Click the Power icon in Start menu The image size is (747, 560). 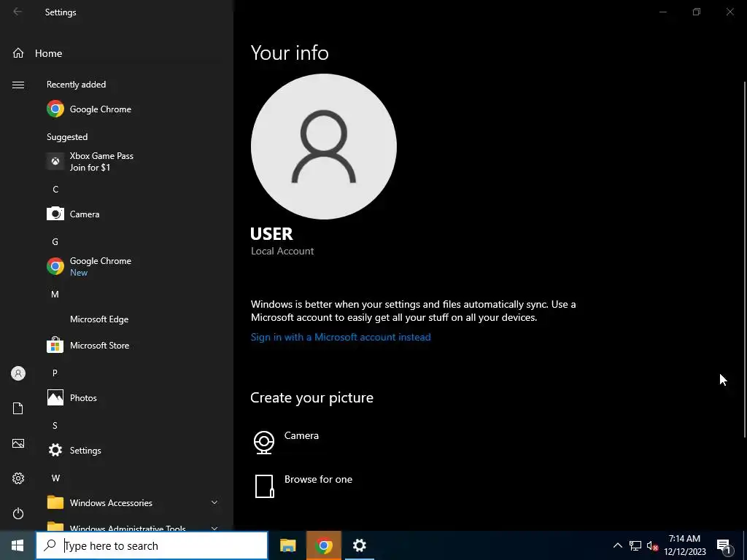pyautogui.click(x=18, y=513)
